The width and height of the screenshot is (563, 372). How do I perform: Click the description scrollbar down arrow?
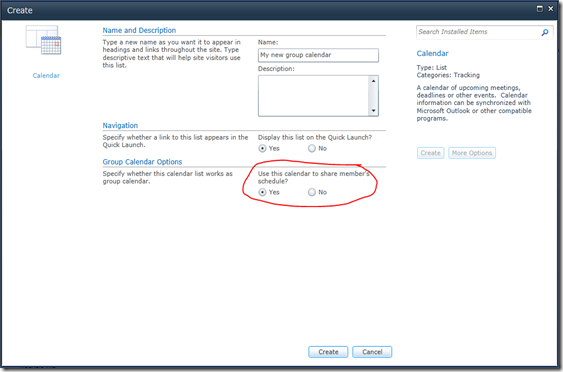coord(373,111)
